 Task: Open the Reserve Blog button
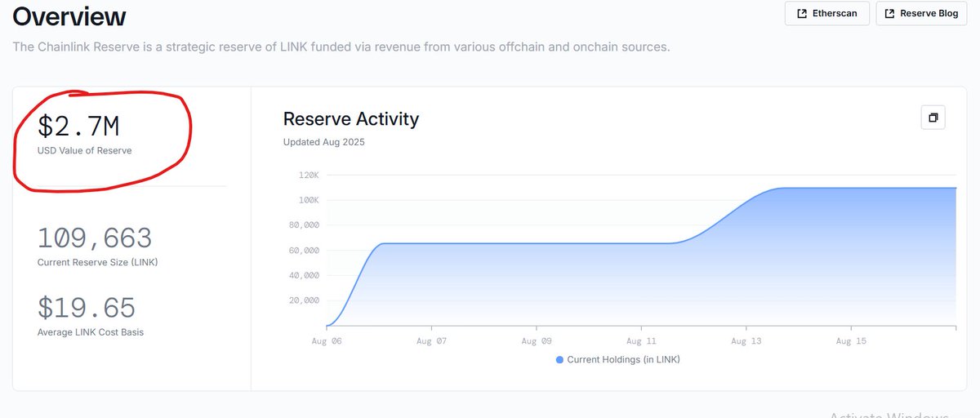921,14
